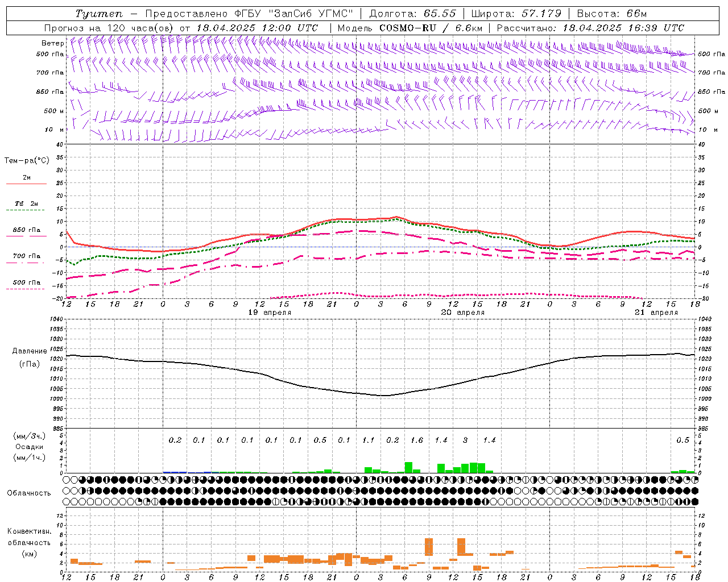The height and width of the screenshot is (582, 728).
Task: Select the 'Модель COSMO-RU / 6.6км' model label
Action: click(409, 28)
